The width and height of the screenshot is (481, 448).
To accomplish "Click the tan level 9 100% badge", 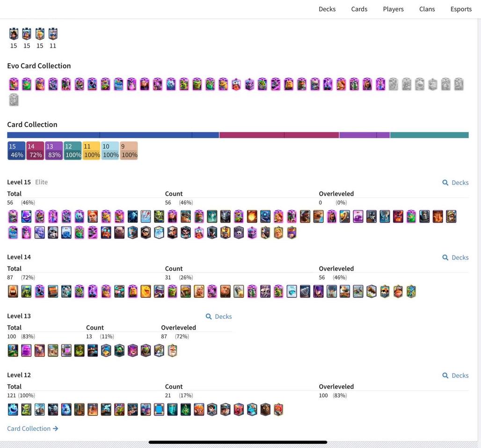I will (x=129, y=151).
